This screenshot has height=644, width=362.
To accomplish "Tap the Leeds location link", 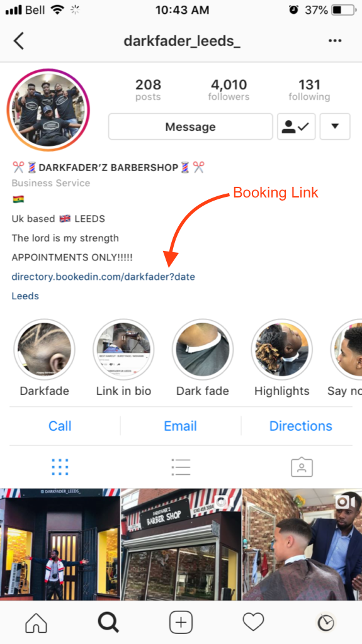I will pyautogui.click(x=25, y=296).
